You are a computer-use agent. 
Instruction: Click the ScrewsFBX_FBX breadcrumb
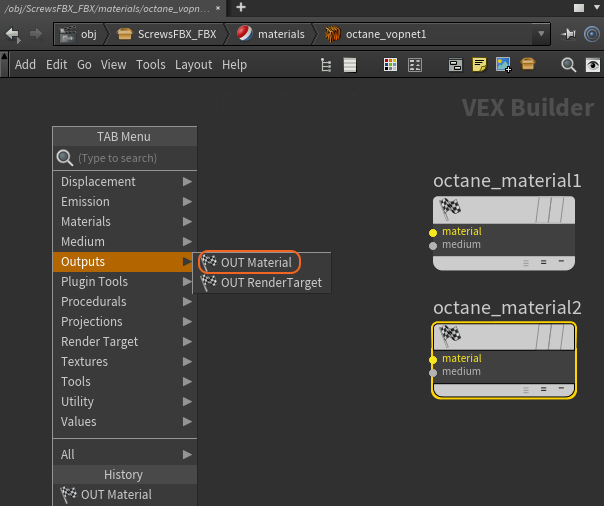166,34
